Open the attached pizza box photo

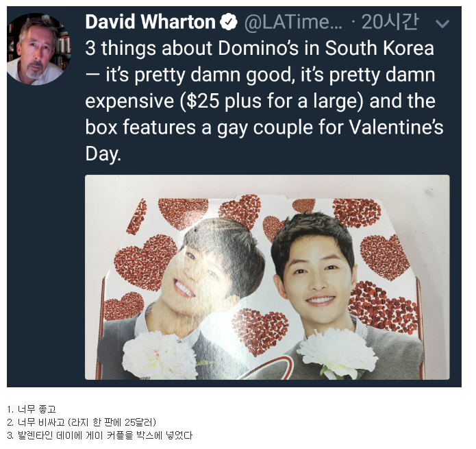coord(267,277)
